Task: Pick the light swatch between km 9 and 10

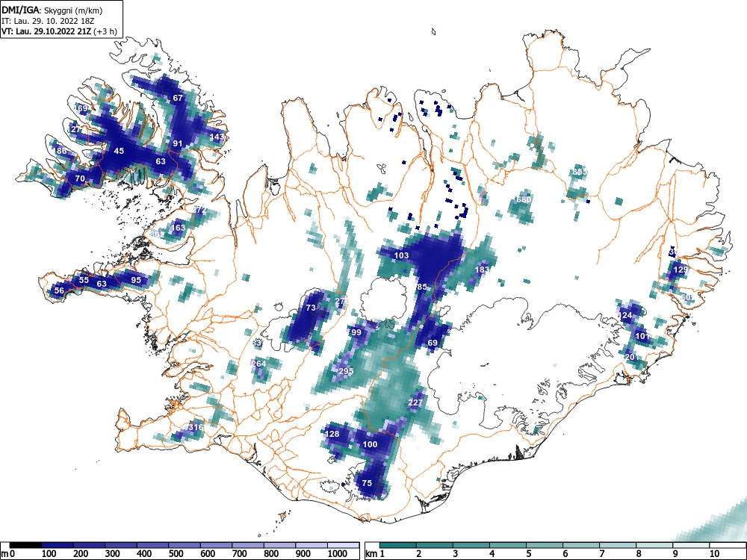Action: coord(691,545)
